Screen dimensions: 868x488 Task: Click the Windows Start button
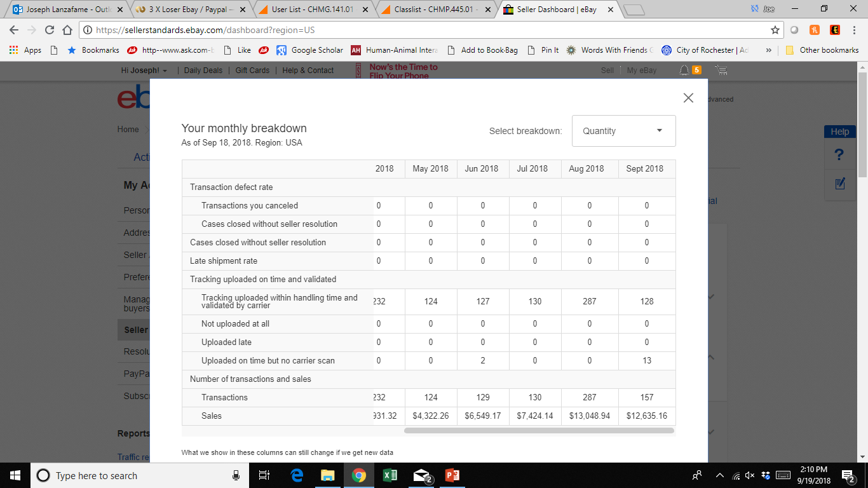(15, 475)
